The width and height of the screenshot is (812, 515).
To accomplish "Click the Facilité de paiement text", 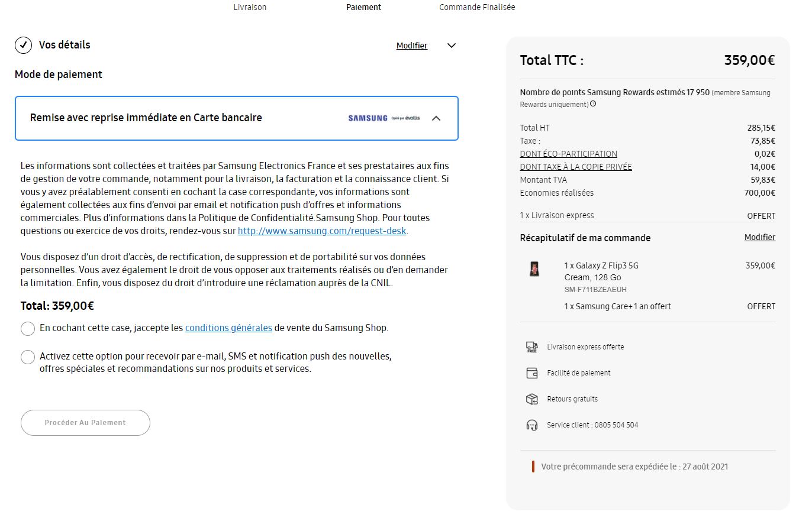I will pos(579,373).
